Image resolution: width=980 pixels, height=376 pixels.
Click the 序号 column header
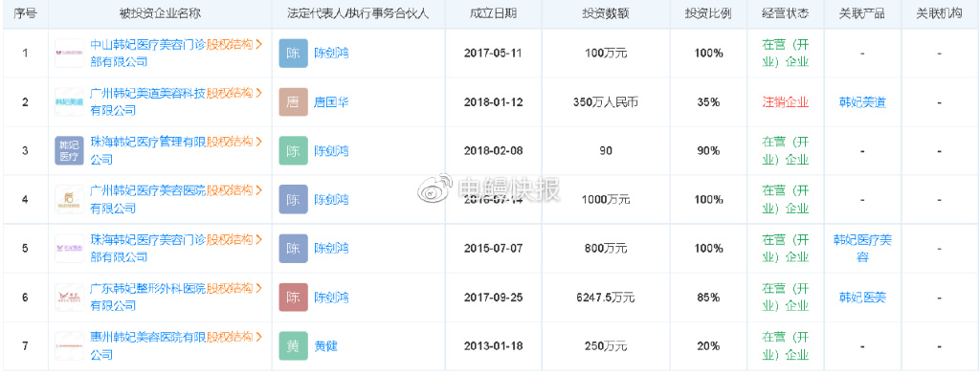pyautogui.click(x=25, y=13)
